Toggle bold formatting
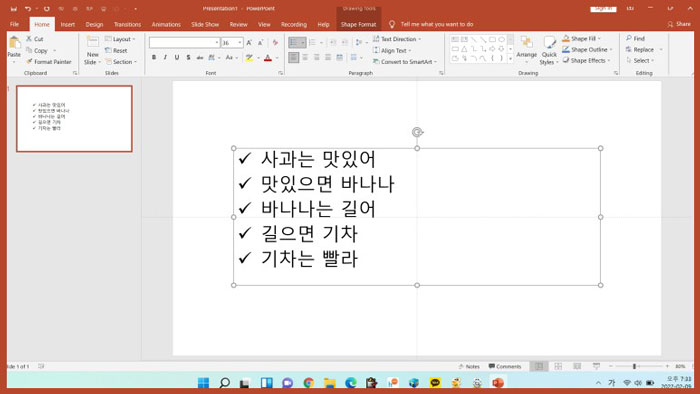This screenshot has height=394, width=700. [x=154, y=58]
